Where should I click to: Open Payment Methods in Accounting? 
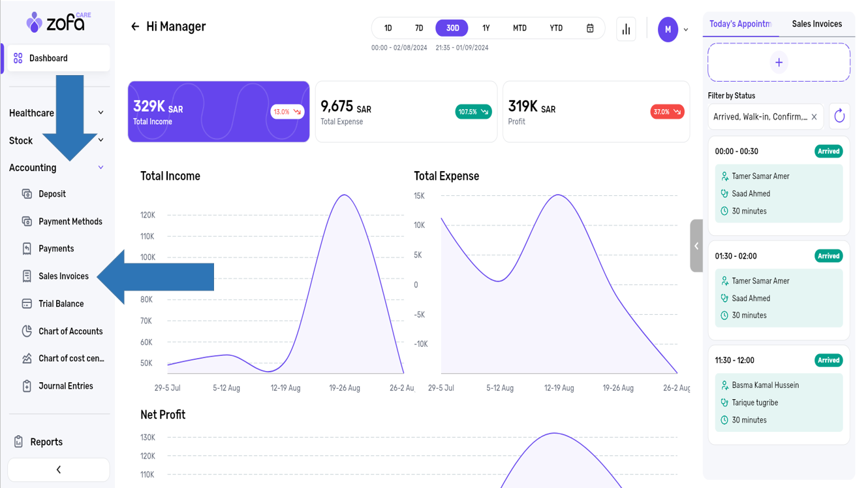pyautogui.click(x=70, y=221)
